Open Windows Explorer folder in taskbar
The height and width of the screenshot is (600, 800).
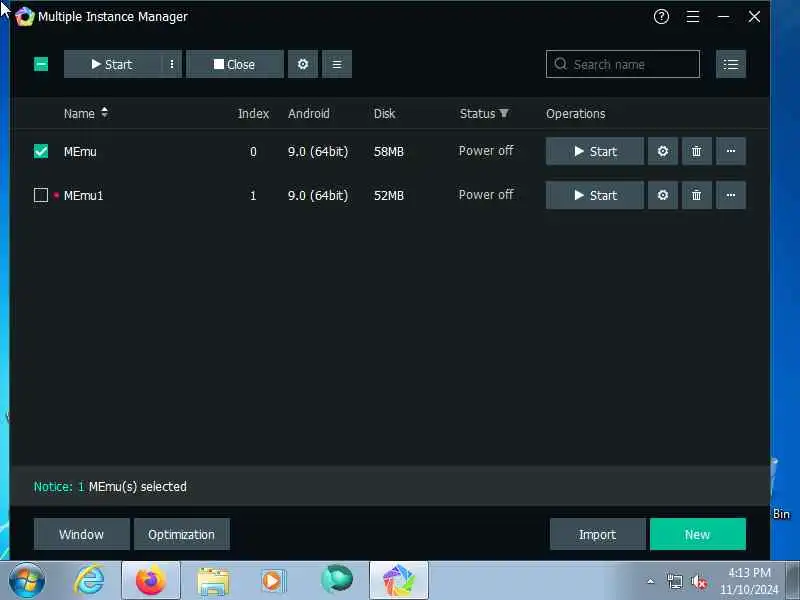(213, 582)
